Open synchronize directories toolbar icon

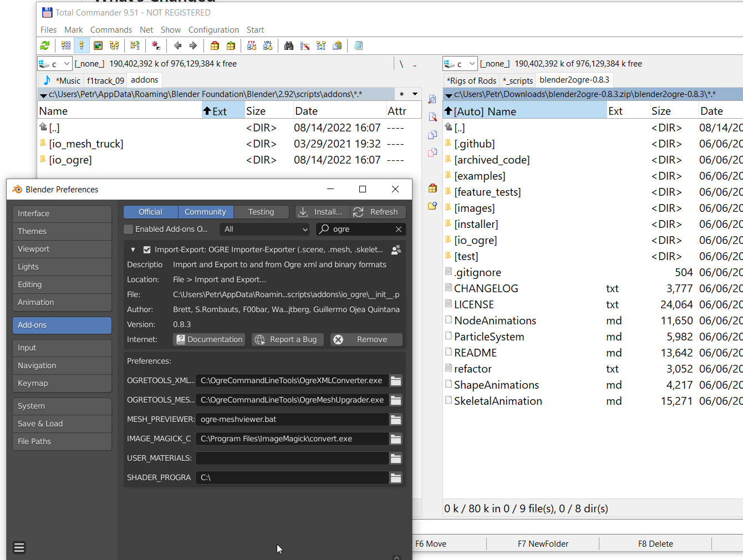[321, 45]
